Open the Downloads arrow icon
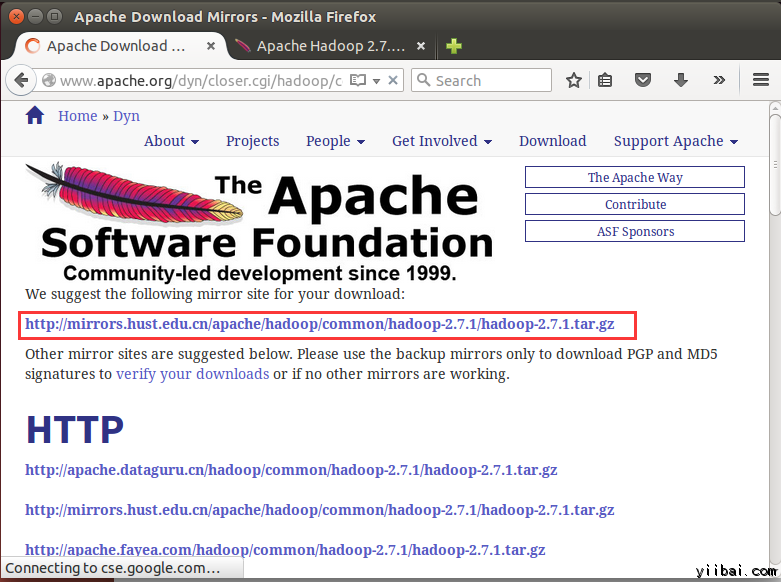 [x=681, y=80]
